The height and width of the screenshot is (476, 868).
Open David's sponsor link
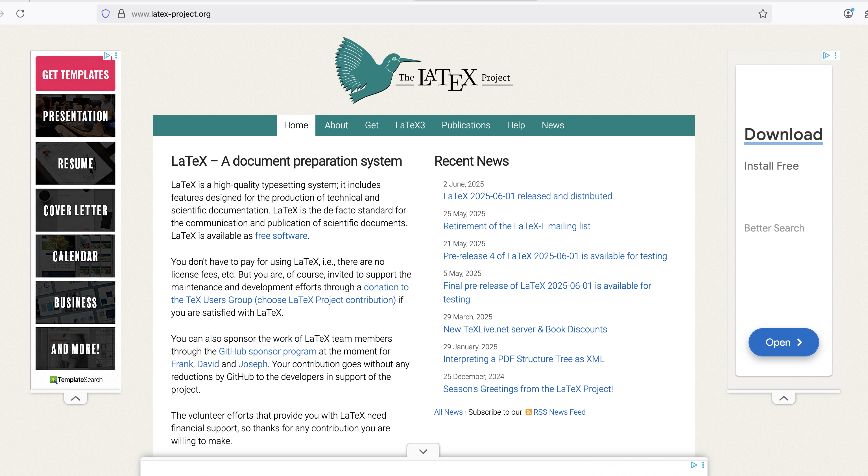point(208,364)
